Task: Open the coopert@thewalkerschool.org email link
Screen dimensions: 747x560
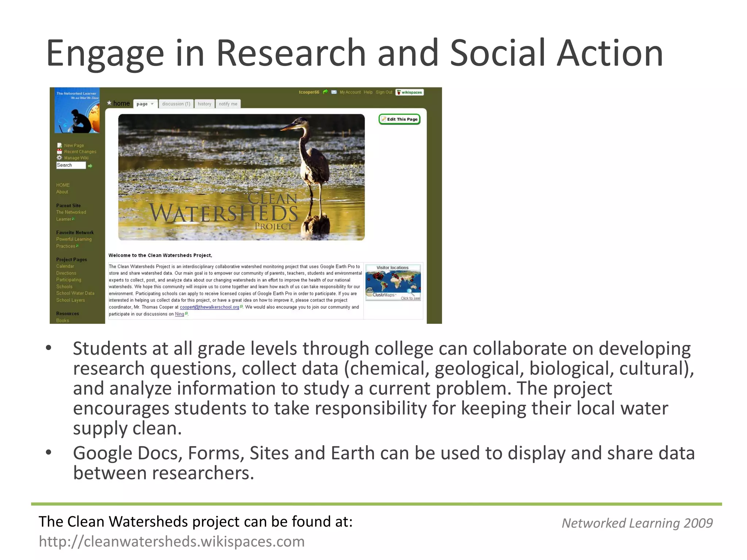Action: (209, 307)
